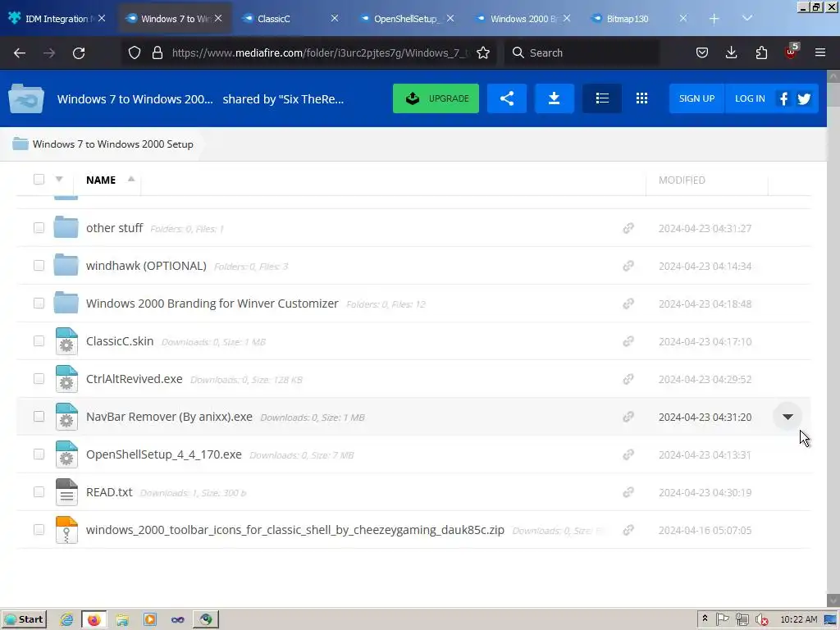Copy link icon for NavBar Remover row

628,417
